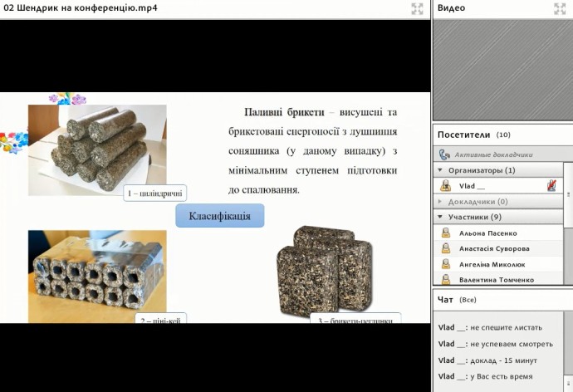The image size is (573, 392).
Task: Click the muted microphone icon beside Vlad
Action: [x=551, y=186]
